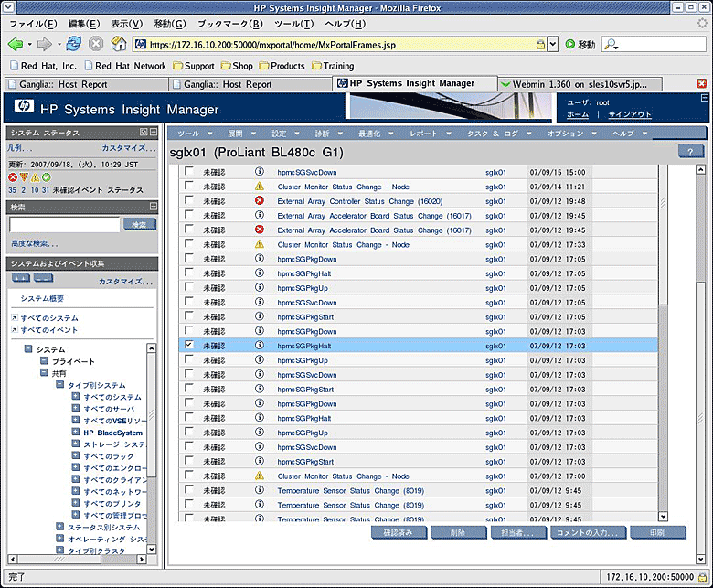The width and height of the screenshot is (713, 588).
Task: Check the Cluster Monitor 07/09/14 11:21 checkbox
Action: [188, 186]
